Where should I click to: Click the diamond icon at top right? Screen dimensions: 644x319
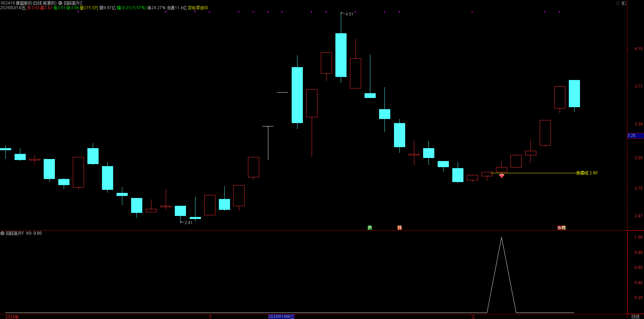click(618, 3)
